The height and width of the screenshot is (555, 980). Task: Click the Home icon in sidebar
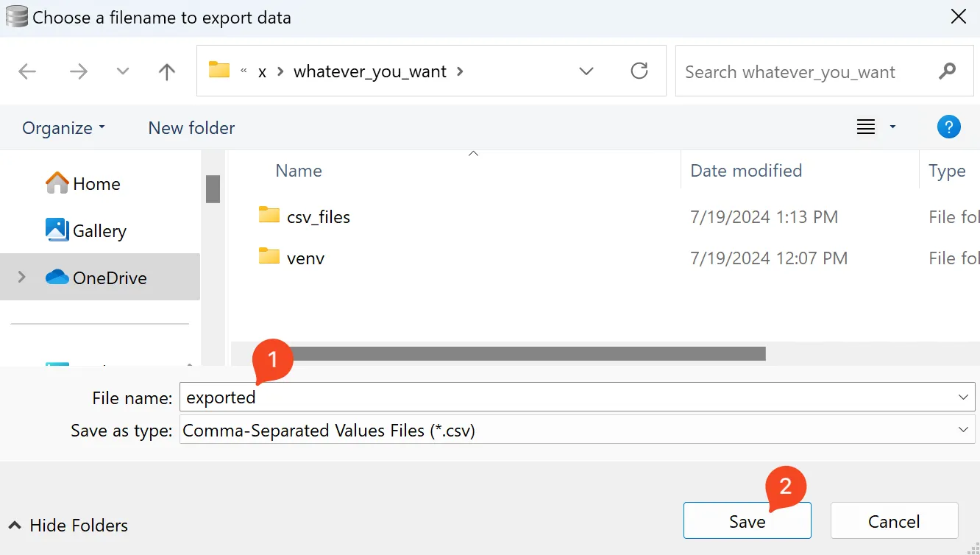[x=57, y=183]
